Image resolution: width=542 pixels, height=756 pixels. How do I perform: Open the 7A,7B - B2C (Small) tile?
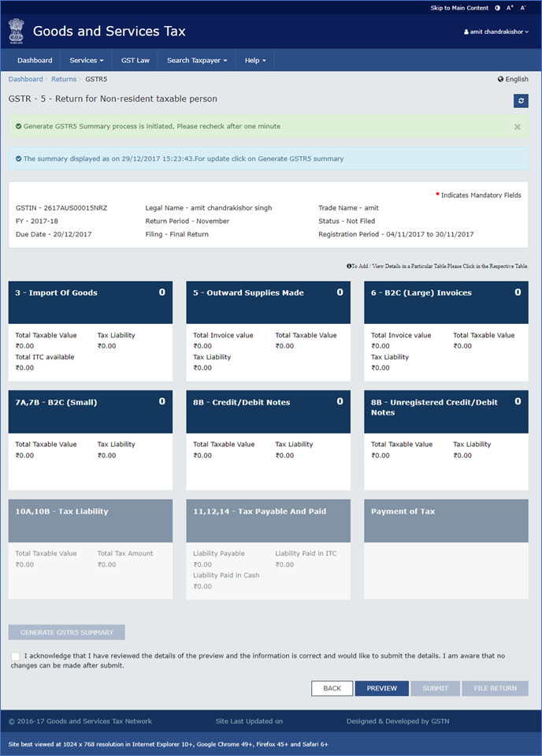tap(90, 440)
